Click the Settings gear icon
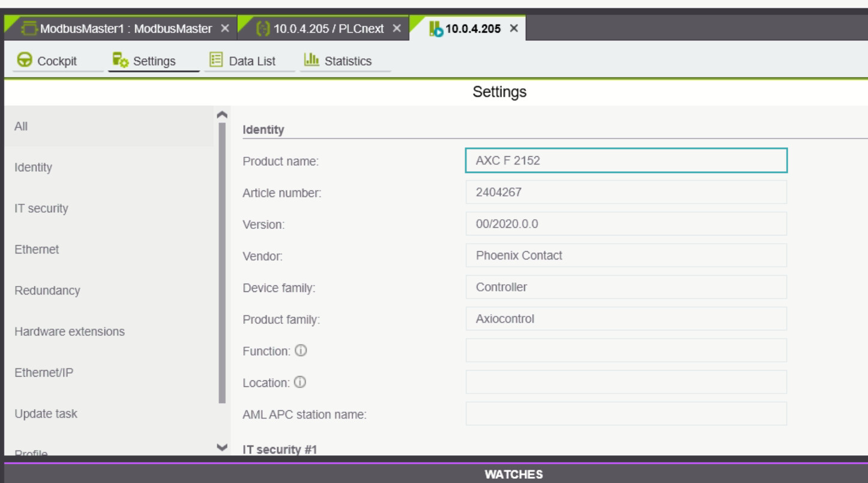The width and height of the screenshot is (868, 483). click(x=120, y=61)
